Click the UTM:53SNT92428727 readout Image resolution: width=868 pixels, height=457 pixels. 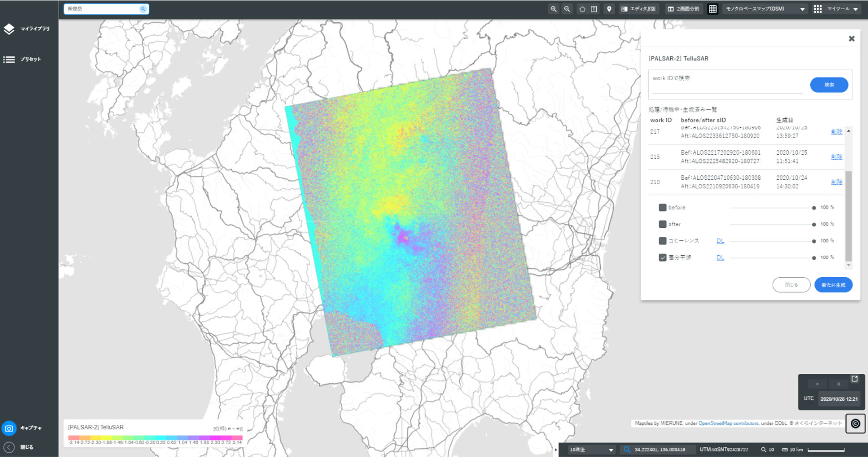tap(724, 450)
